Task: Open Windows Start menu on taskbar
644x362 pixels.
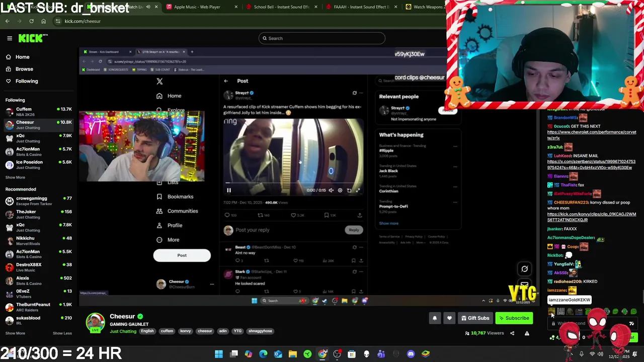Action: tap(219, 354)
